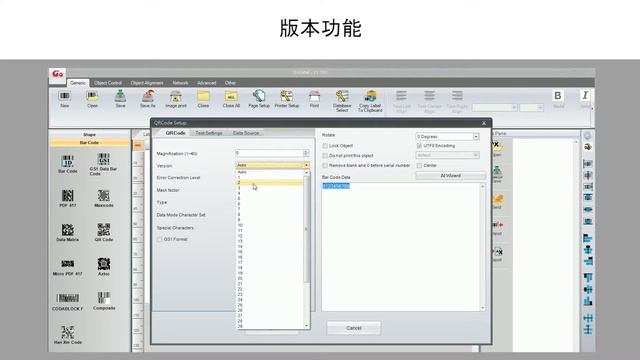Open the font size dropdown in ribbon
Viewport: 640px width, 360px height.
click(540, 107)
